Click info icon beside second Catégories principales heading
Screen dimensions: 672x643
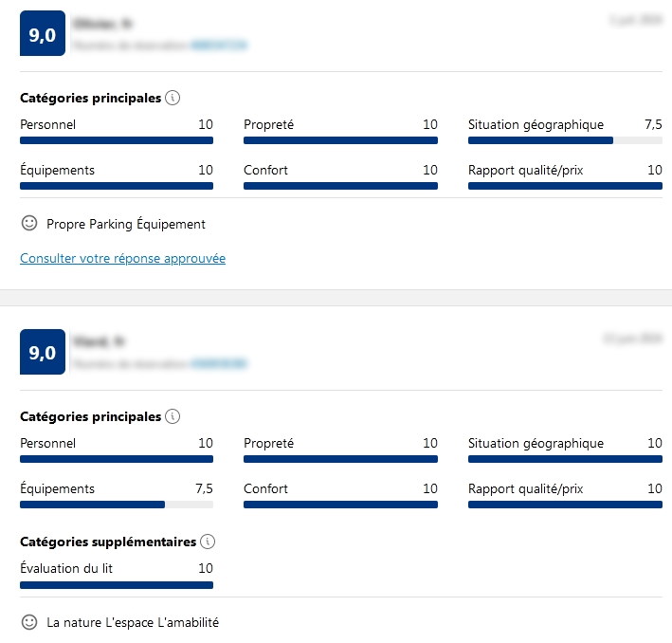click(x=172, y=416)
